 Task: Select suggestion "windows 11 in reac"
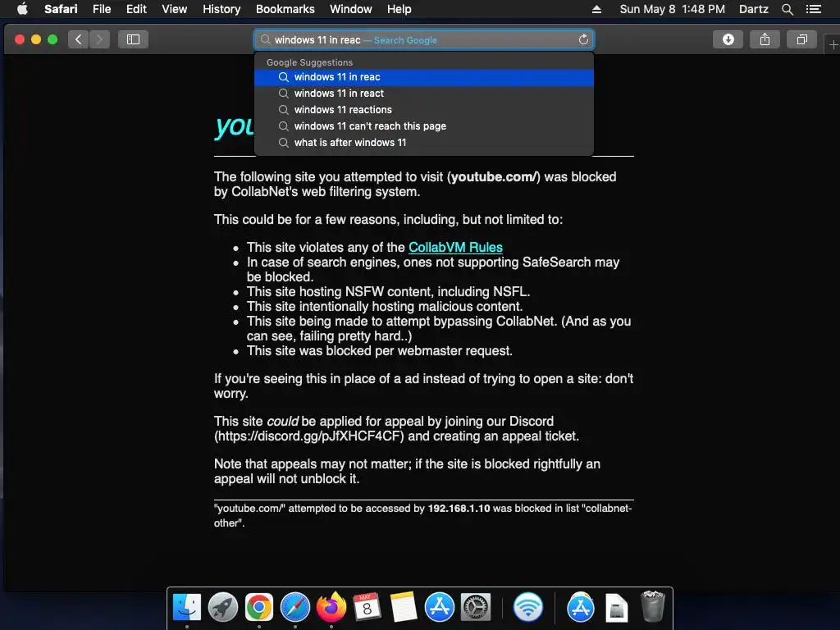tap(424, 77)
